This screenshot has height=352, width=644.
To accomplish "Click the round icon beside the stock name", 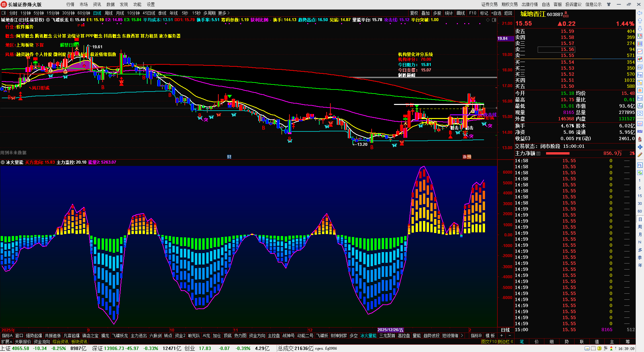I will click(48, 20).
